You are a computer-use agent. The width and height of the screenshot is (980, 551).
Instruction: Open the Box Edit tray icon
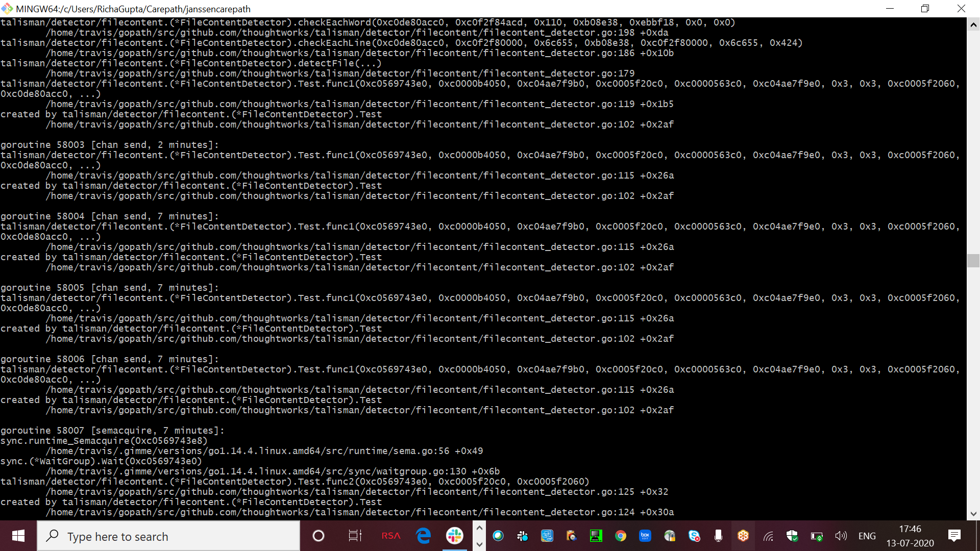coord(645,536)
